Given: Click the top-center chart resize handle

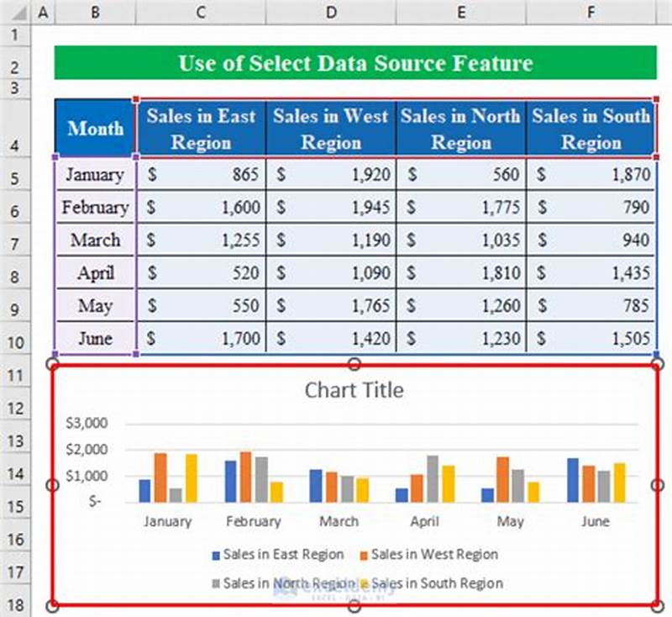Looking at the screenshot, I should click(x=353, y=365).
